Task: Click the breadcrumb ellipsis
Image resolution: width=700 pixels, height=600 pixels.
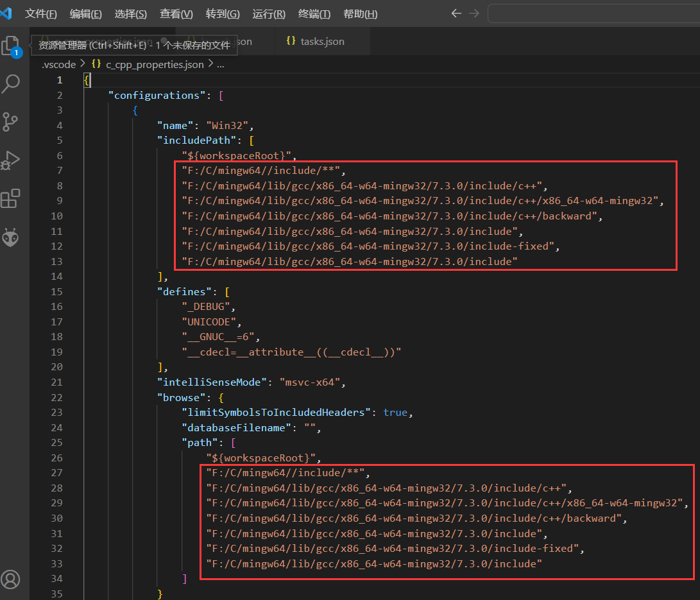Action: pos(221,65)
